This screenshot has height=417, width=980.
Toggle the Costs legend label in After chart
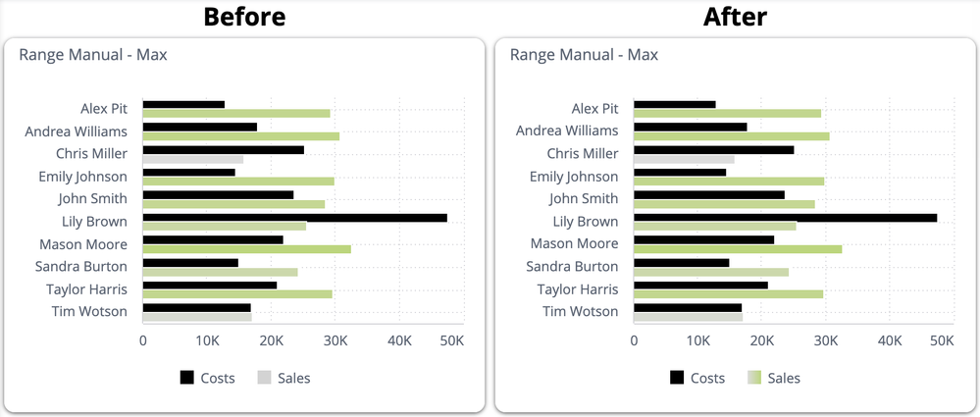click(x=707, y=378)
